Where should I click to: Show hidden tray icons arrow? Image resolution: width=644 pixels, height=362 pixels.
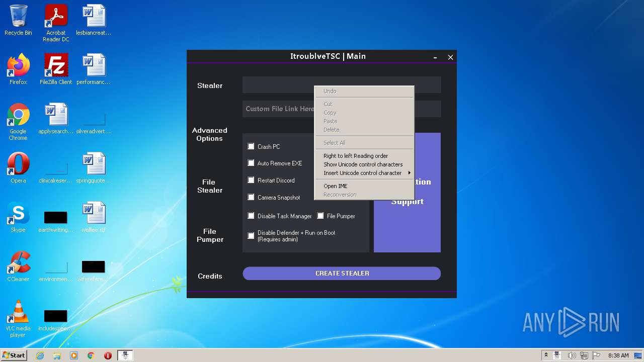coord(546,355)
